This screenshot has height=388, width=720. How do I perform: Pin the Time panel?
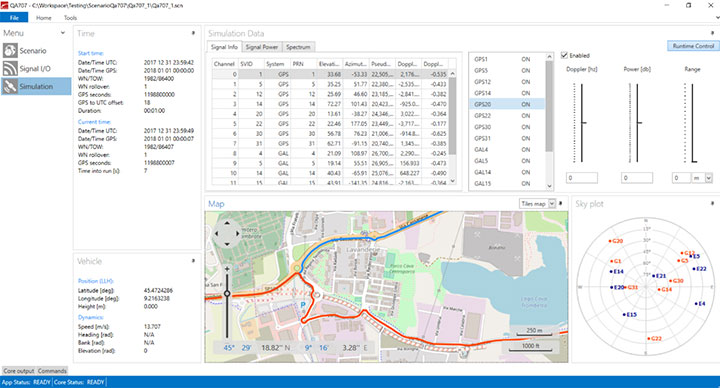click(x=193, y=33)
